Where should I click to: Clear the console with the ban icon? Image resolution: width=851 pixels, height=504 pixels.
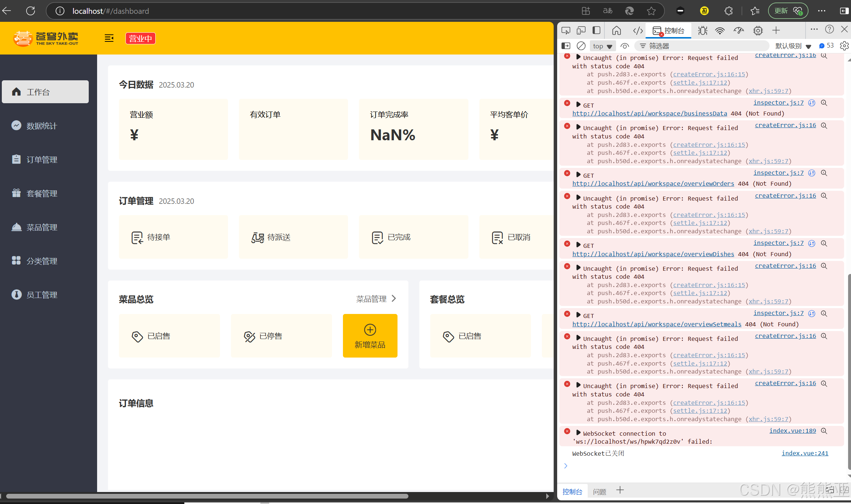click(581, 46)
